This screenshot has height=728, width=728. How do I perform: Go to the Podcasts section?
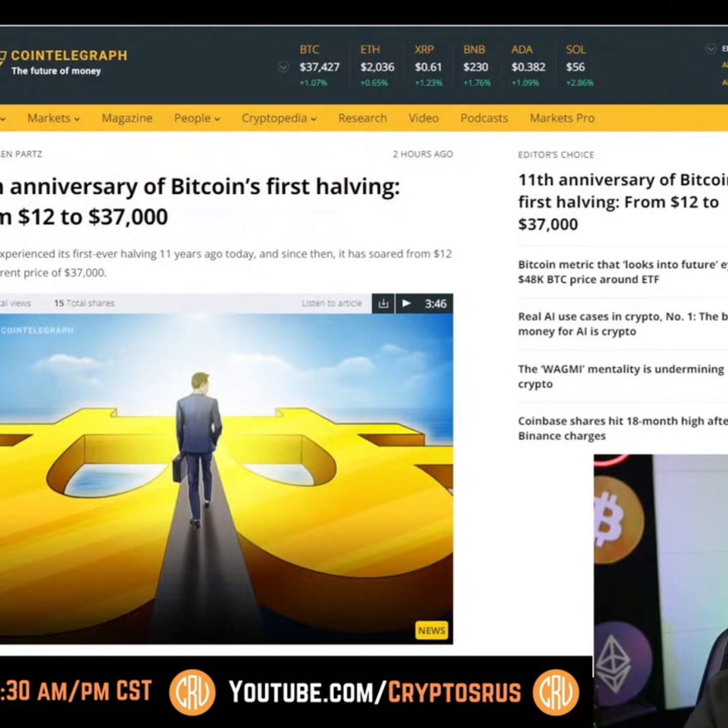(484, 118)
